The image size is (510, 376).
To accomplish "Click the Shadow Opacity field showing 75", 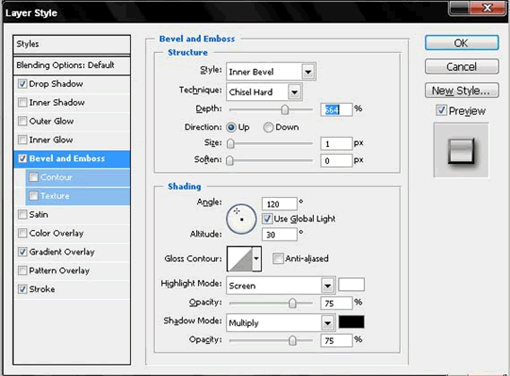I will (336, 340).
